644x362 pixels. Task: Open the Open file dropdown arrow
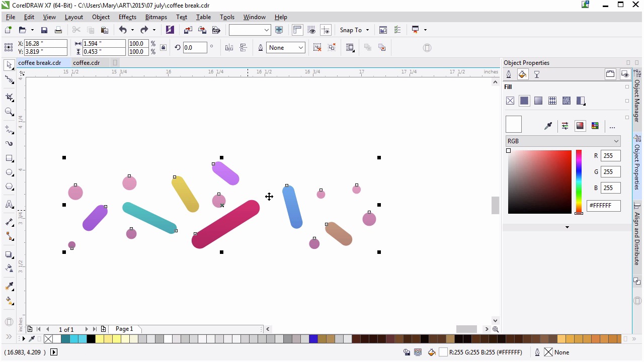click(32, 30)
